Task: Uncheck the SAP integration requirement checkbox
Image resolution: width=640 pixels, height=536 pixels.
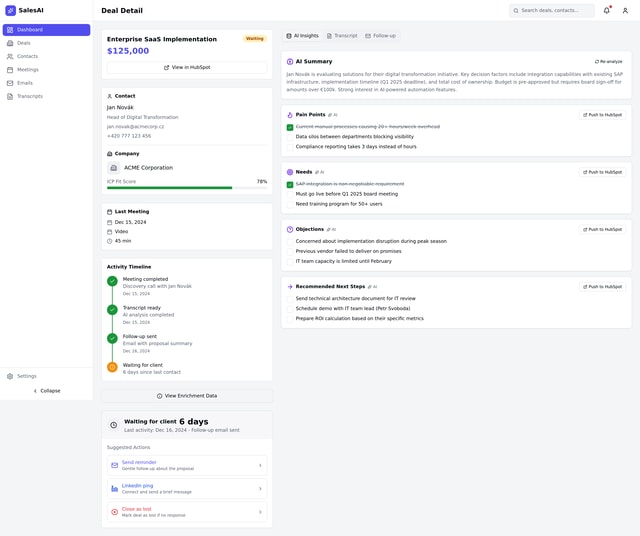Action: click(290, 184)
